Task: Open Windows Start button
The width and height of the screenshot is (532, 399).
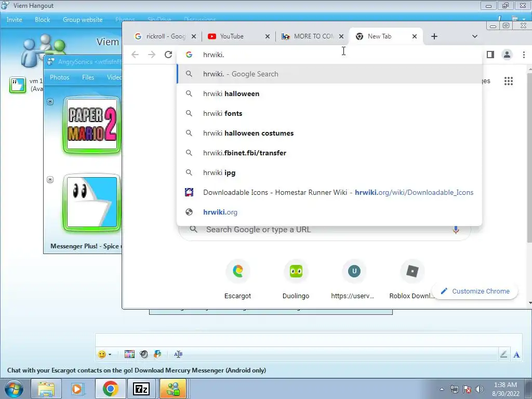Action: (x=14, y=389)
